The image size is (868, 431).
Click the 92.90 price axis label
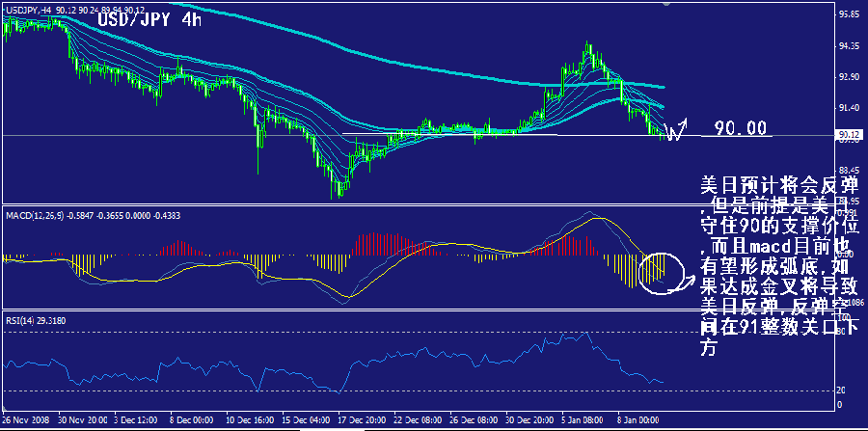(851, 77)
